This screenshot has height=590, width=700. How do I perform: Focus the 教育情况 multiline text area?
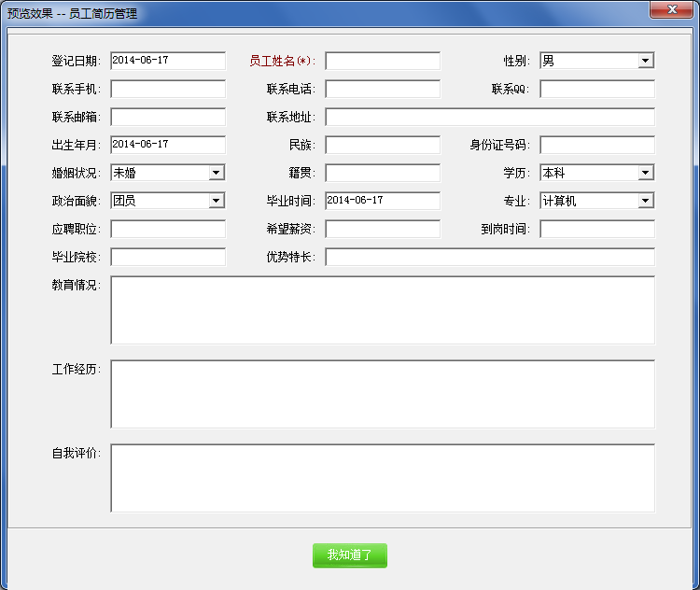click(x=383, y=310)
